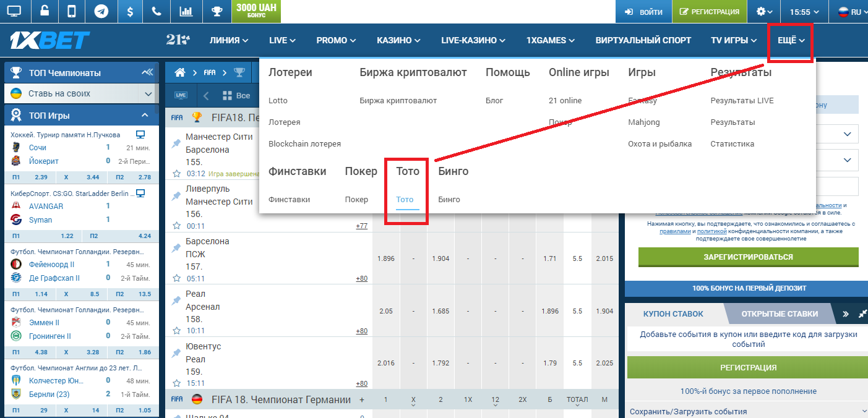The width and height of the screenshot is (868, 418).
Task: Open the desktop app icon in top bar
Action: [14, 12]
